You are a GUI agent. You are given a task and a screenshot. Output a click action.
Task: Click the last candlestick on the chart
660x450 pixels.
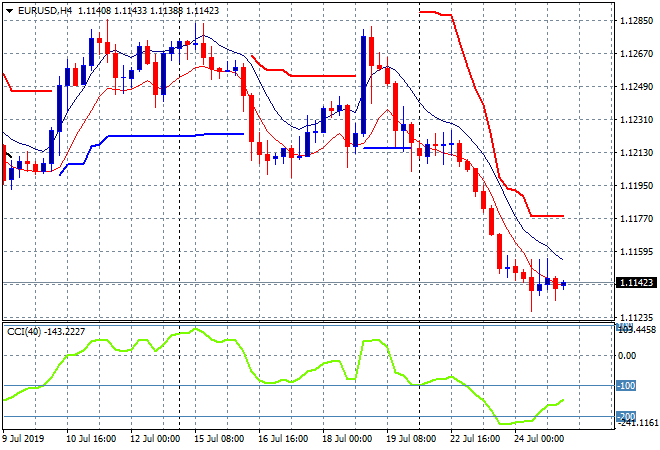[x=563, y=284]
